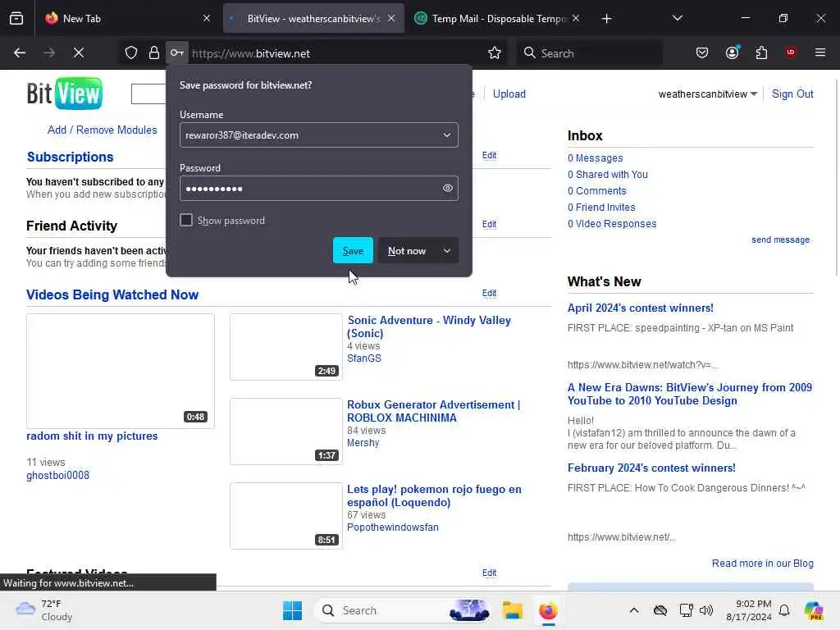
Task: Open the Windows Start menu
Action: (x=293, y=610)
